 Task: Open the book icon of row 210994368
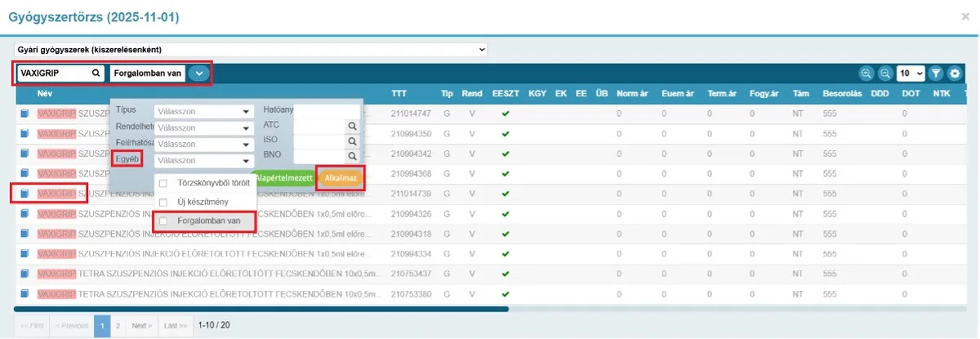coord(24,173)
